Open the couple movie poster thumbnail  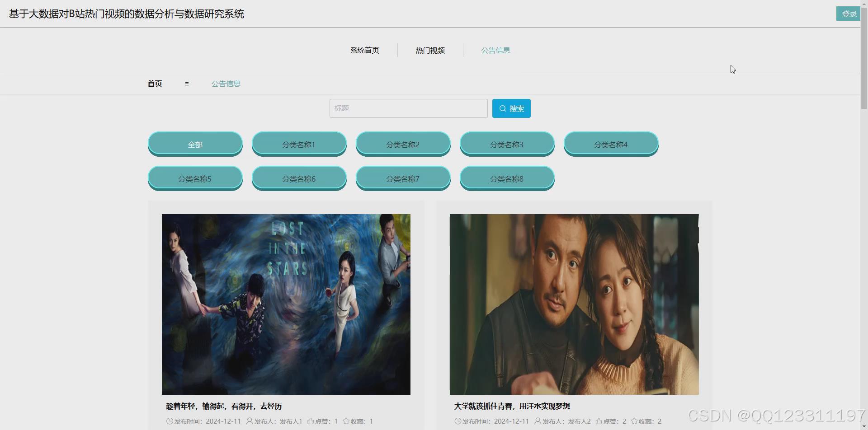(x=574, y=304)
